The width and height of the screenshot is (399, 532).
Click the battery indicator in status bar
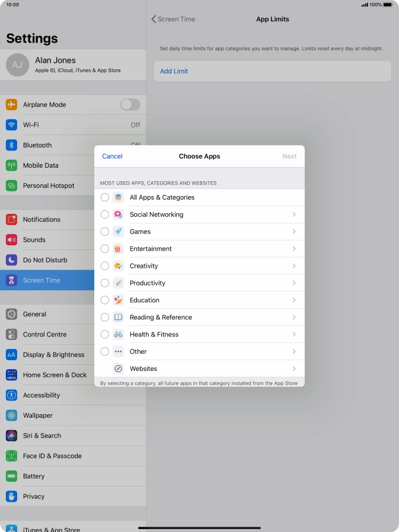(x=388, y=5)
